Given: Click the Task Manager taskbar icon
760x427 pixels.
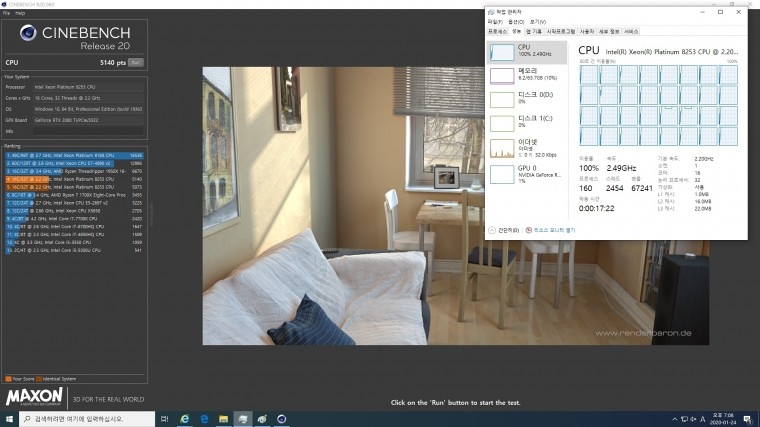Looking at the screenshot, I should (243, 419).
